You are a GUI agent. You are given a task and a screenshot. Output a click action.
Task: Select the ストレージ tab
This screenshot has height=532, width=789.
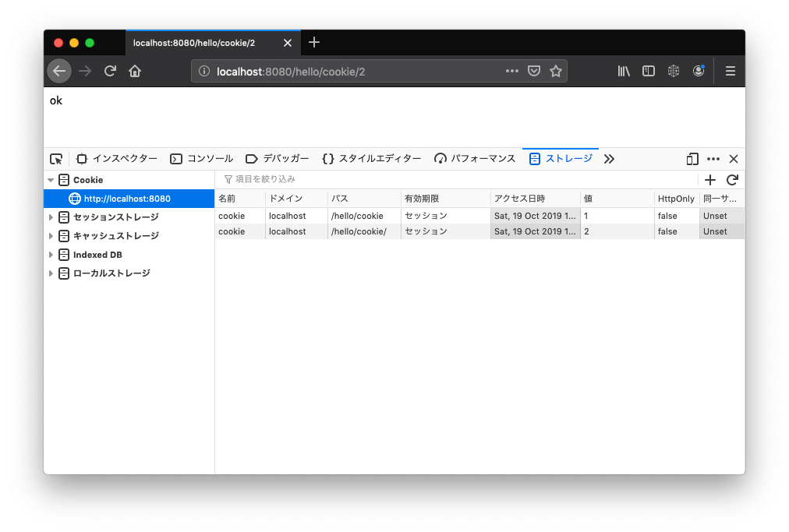click(561, 159)
